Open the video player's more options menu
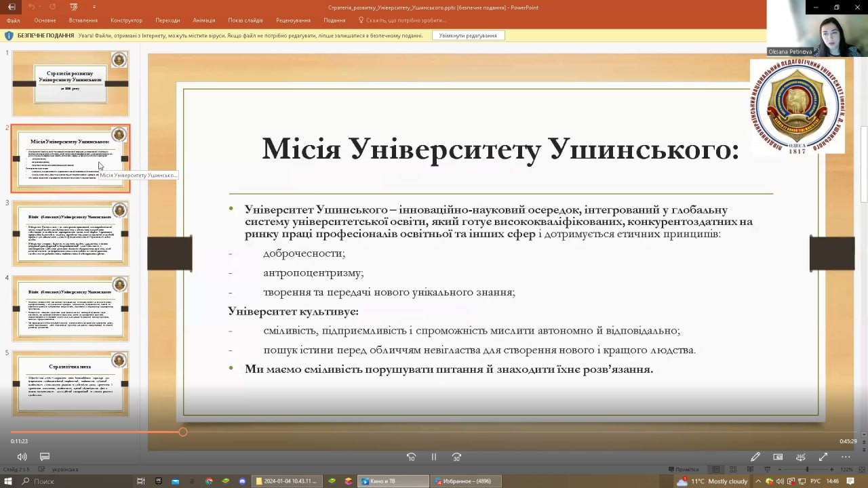The height and width of the screenshot is (488, 868). tap(846, 457)
